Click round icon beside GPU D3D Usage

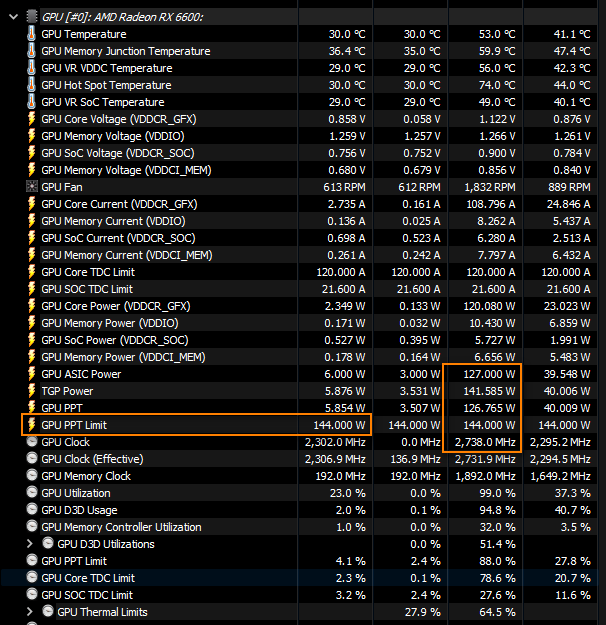pos(32,509)
